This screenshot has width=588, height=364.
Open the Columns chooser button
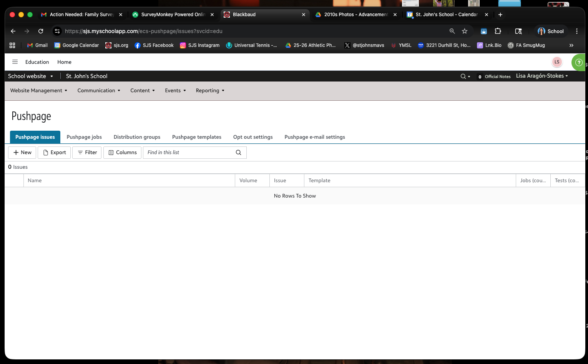click(122, 153)
